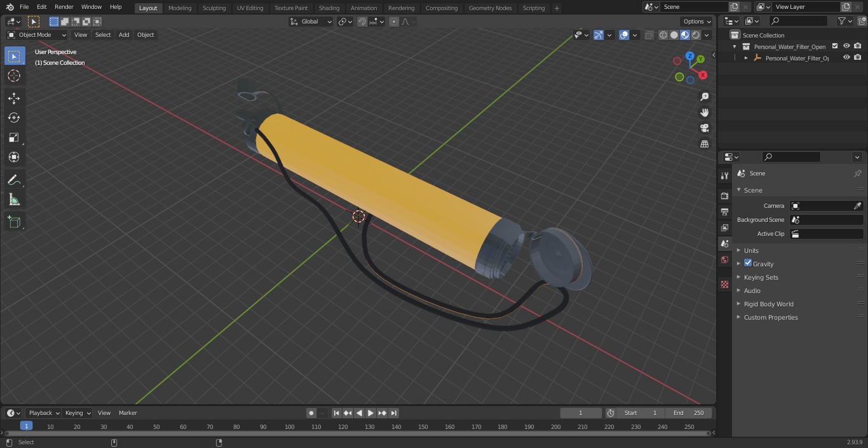The height and width of the screenshot is (448, 868).
Task: Pin the Scene properties context
Action: (857, 173)
